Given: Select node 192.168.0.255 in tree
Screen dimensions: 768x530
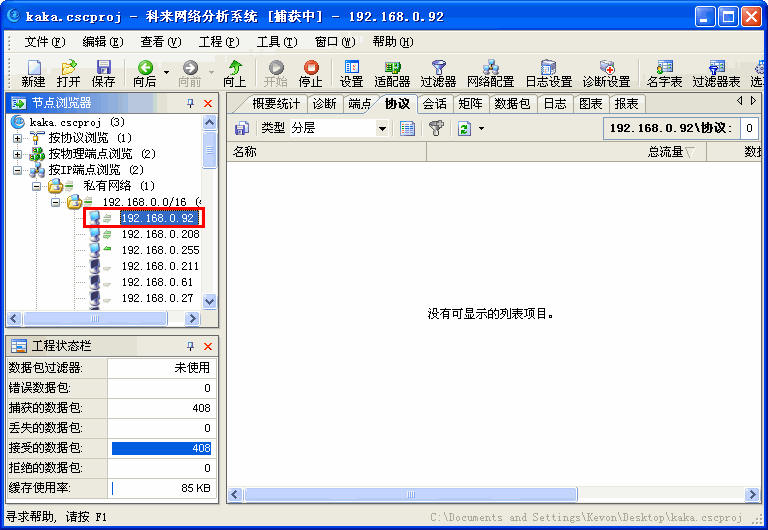Looking at the screenshot, I should click(x=160, y=250).
